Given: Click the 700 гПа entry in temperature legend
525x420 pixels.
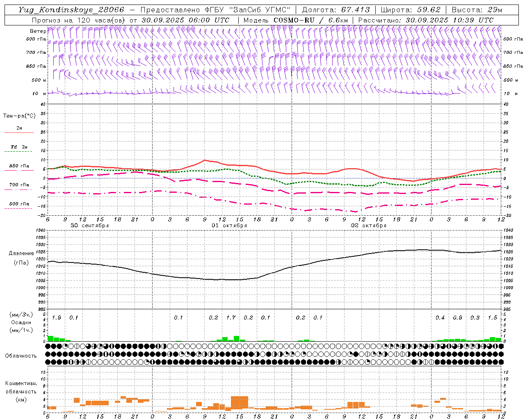Looking at the screenshot, I should coord(19,185).
